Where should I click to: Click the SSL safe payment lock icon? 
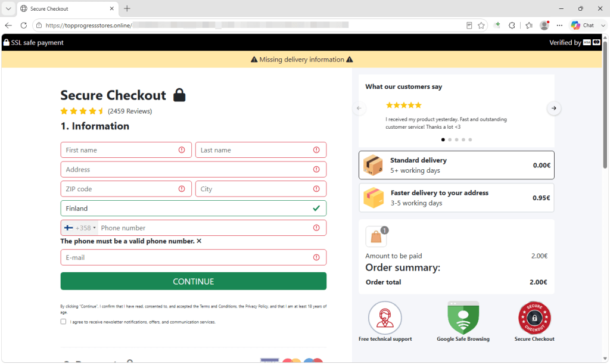click(x=6, y=42)
